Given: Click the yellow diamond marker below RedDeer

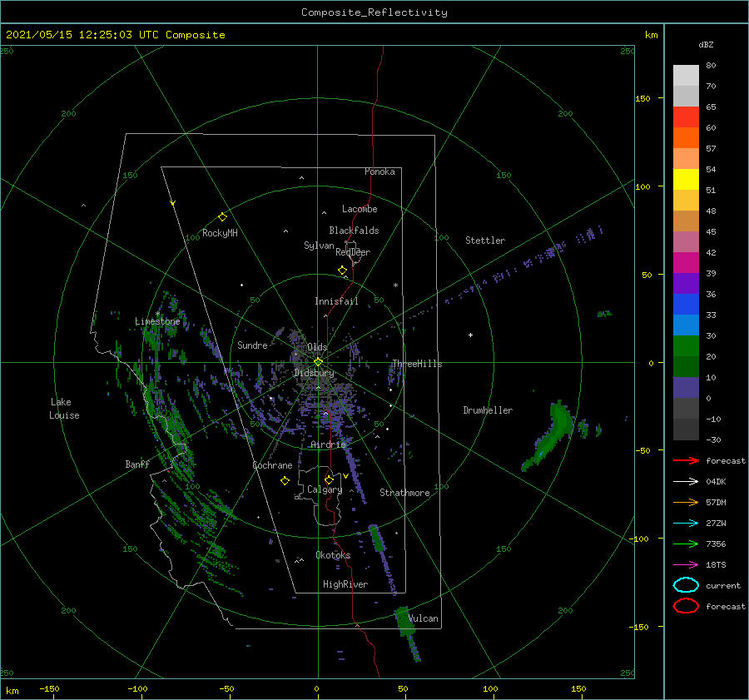Looking at the screenshot, I should pyautogui.click(x=342, y=271).
